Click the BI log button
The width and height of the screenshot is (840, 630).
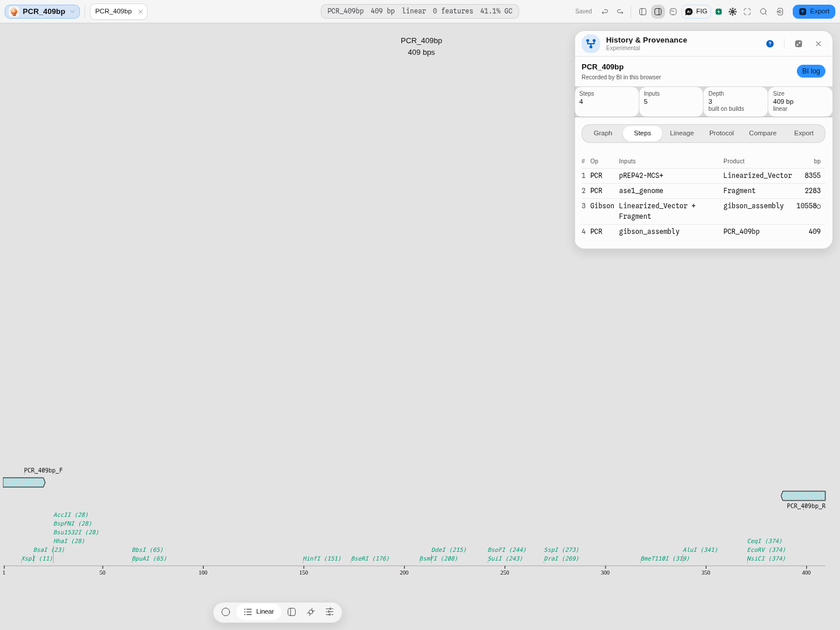click(x=811, y=71)
